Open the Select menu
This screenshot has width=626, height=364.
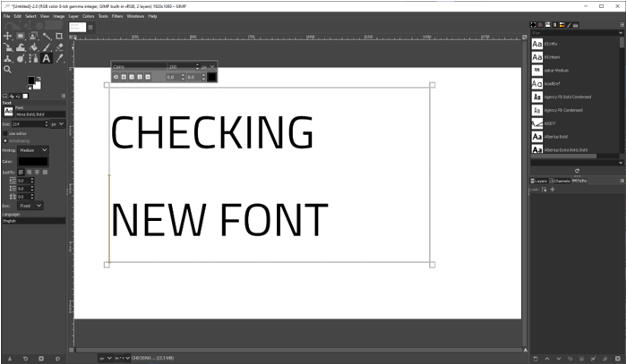30,16
